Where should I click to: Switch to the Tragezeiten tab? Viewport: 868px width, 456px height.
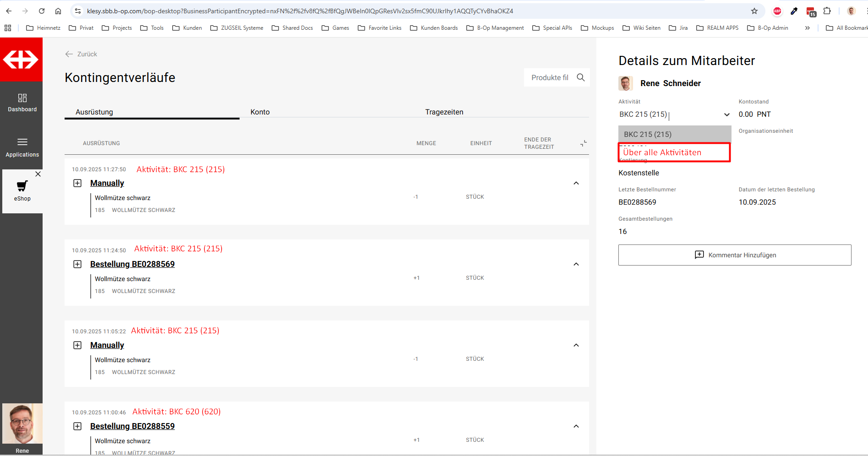444,112
